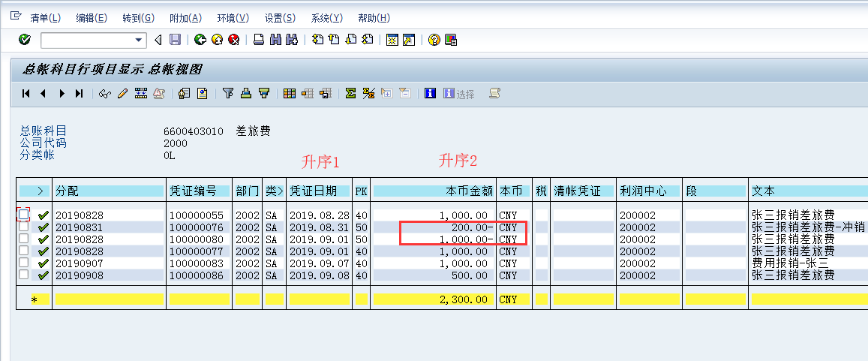Click the system menu icon beside 清单
Screen dimensions: 868x361
tap(16, 17)
